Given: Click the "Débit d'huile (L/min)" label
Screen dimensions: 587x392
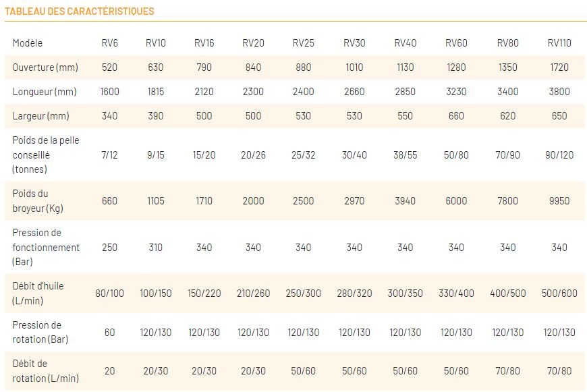Looking at the screenshot, I should pos(38,293).
